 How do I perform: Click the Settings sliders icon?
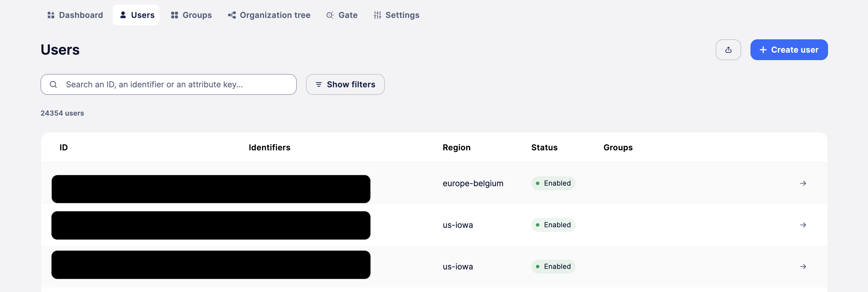click(x=377, y=15)
